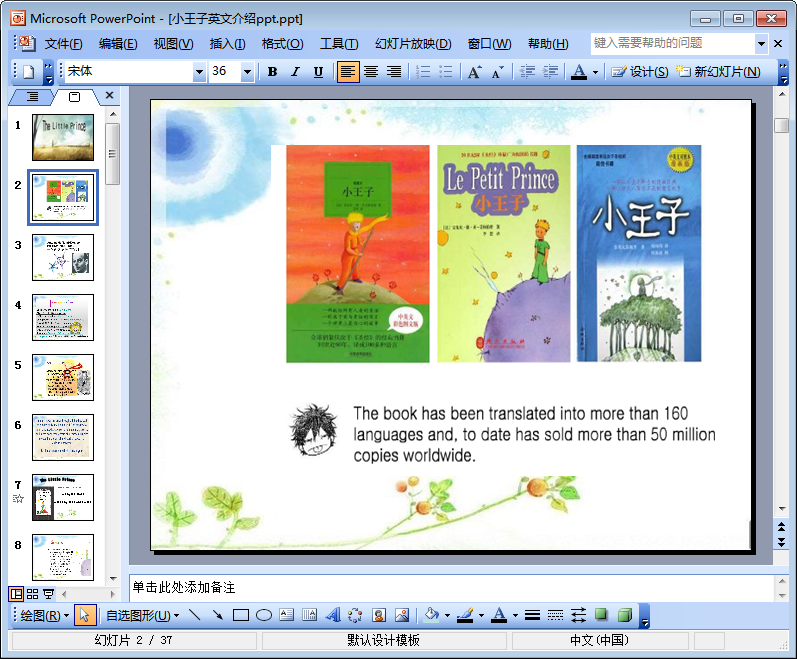The image size is (797, 659).
Task: Select slide 1 thumbnail
Action: tap(63, 137)
